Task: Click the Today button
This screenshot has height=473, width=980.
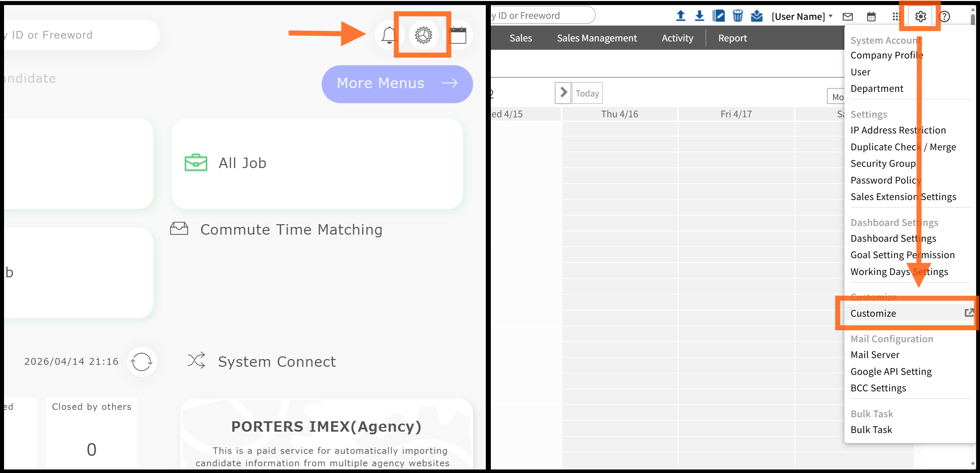Action: point(587,93)
